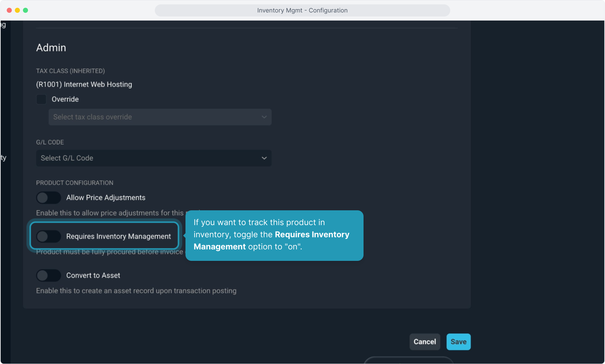605x364 pixels.
Task: Click the TAX CLASS (INHERITED) label
Action: 70,71
